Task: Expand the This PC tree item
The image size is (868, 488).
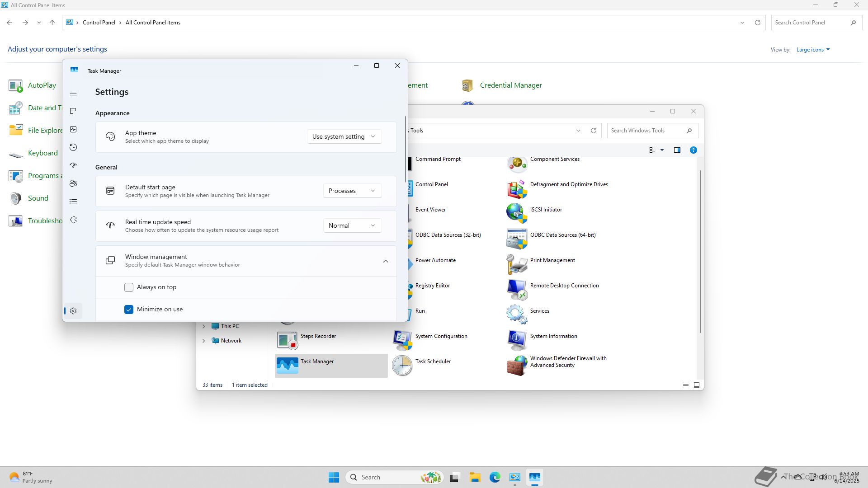Action: (x=203, y=326)
